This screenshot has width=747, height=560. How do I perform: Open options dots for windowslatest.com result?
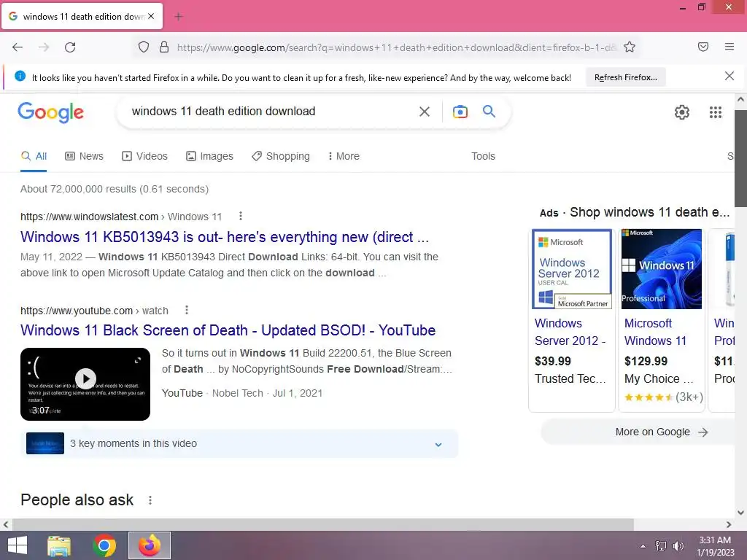[241, 216]
